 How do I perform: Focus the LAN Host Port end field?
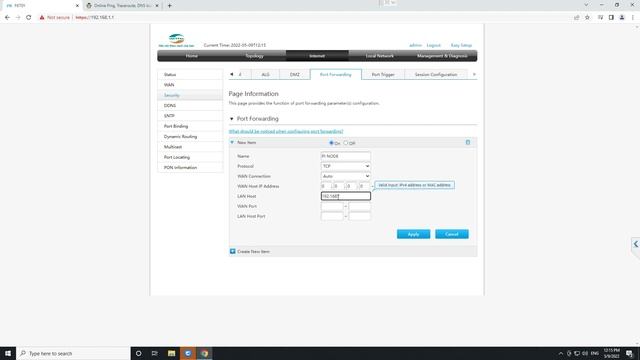coord(360,216)
